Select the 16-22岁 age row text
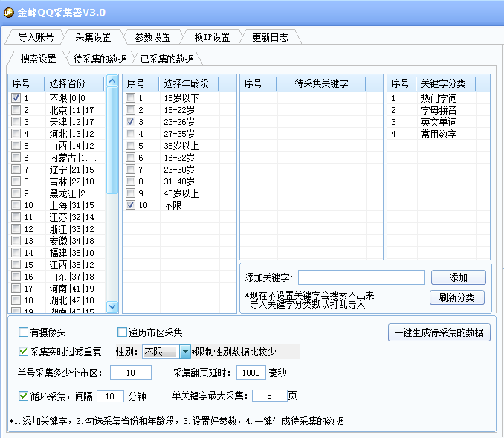The height and width of the screenshot is (438, 504). click(x=179, y=158)
